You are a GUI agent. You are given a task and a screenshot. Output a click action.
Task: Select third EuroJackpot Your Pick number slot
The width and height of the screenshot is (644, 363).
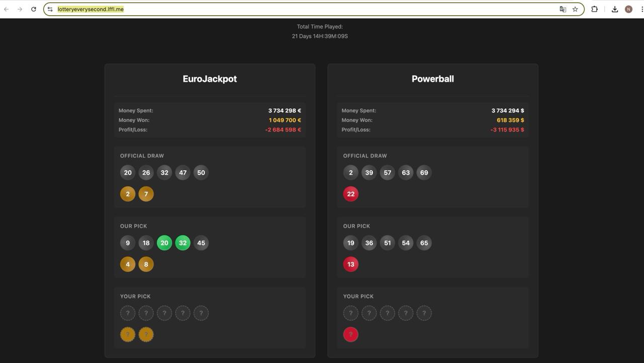click(x=165, y=313)
